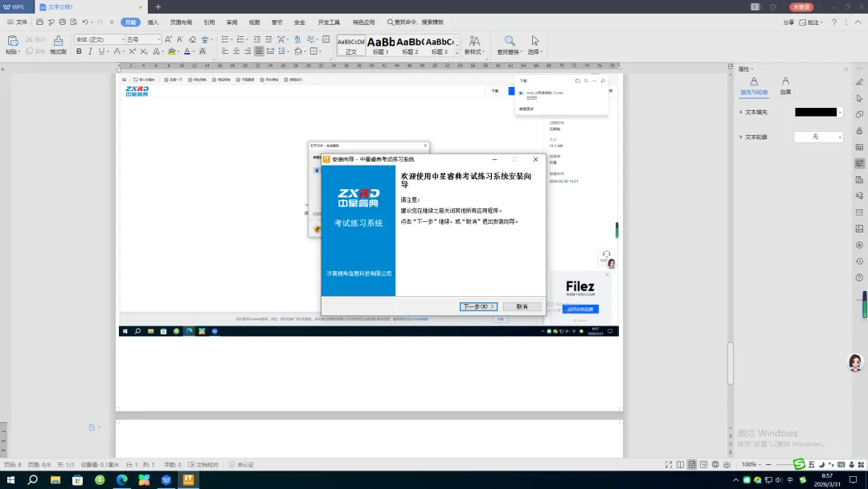Select the embedded installer screenshot image
The image size is (868, 489).
[369, 205]
